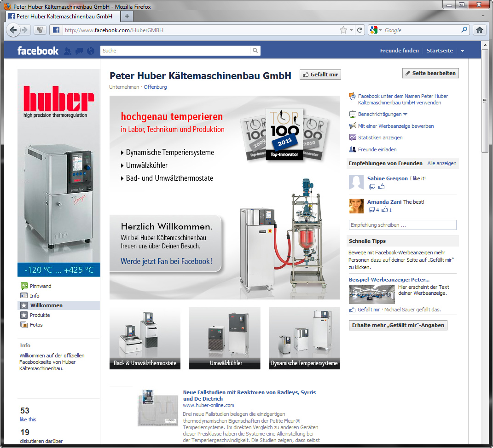
Task: Click the Empfehlung schreiben input field
Action: click(x=402, y=225)
